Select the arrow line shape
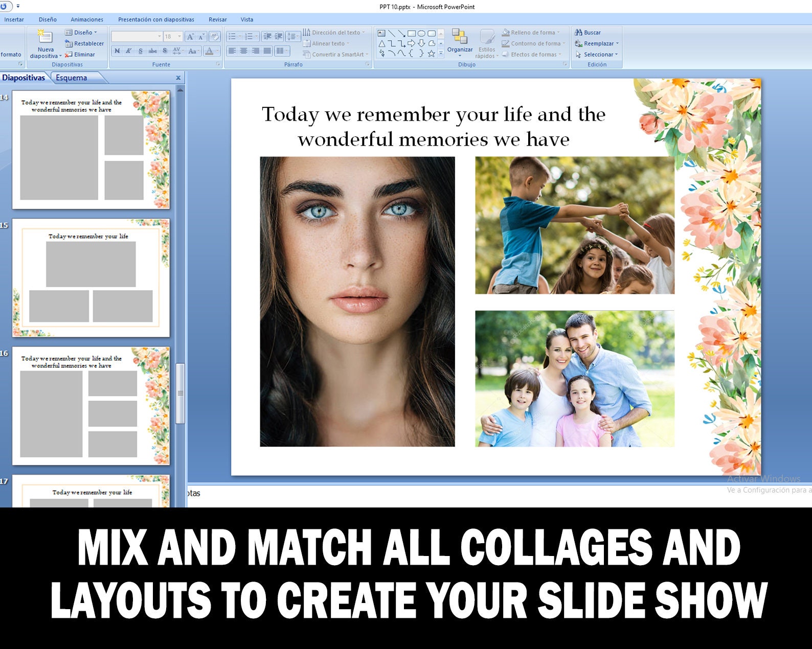 (x=401, y=33)
